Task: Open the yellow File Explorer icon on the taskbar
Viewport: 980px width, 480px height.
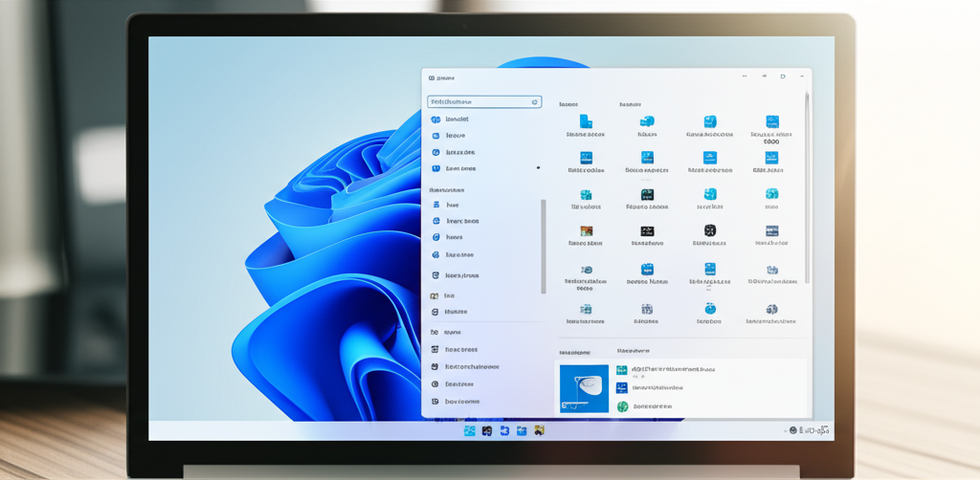Action: point(540,431)
